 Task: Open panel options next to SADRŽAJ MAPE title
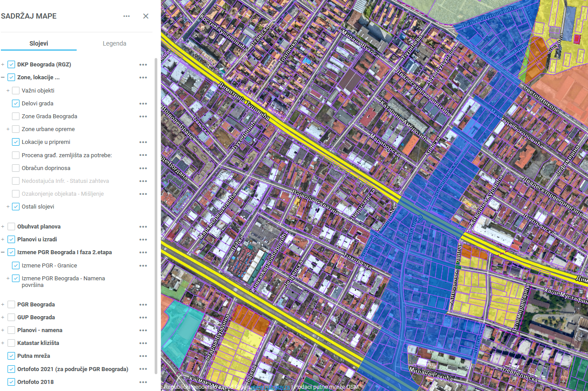pos(127,16)
